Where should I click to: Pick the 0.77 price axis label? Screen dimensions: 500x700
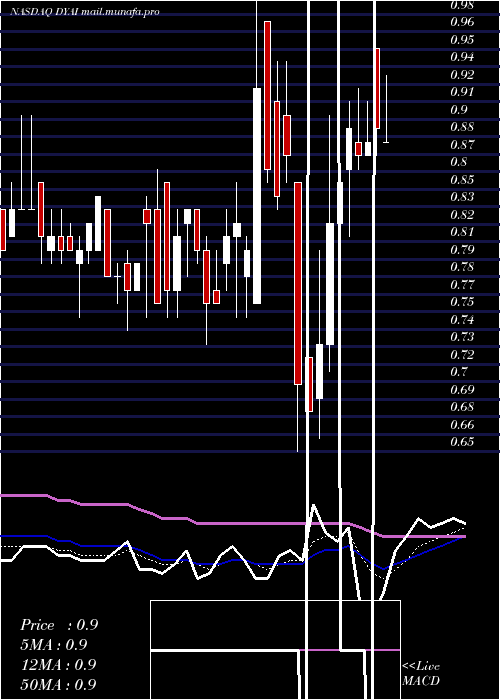[x=462, y=284]
